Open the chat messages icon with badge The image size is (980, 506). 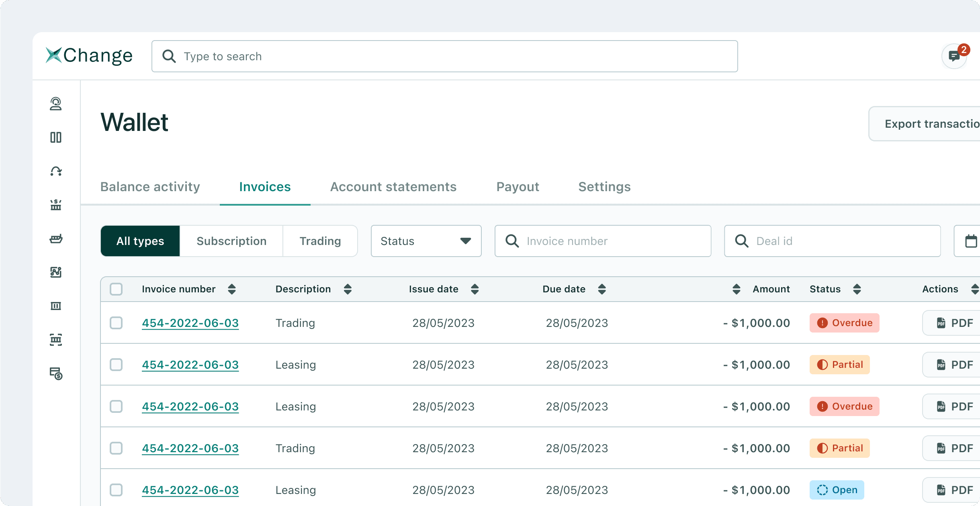pyautogui.click(x=954, y=56)
